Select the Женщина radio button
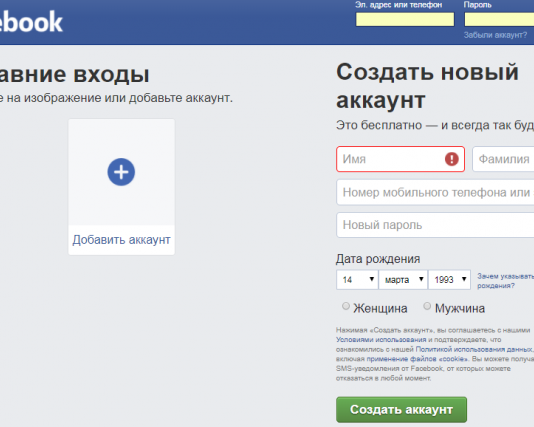The image size is (534, 427). (x=346, y=306)
